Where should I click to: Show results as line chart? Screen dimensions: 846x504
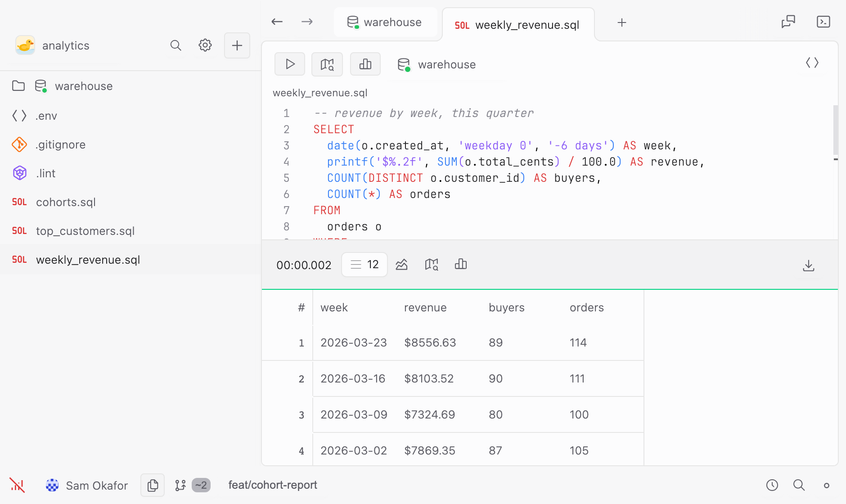[401, 265]
